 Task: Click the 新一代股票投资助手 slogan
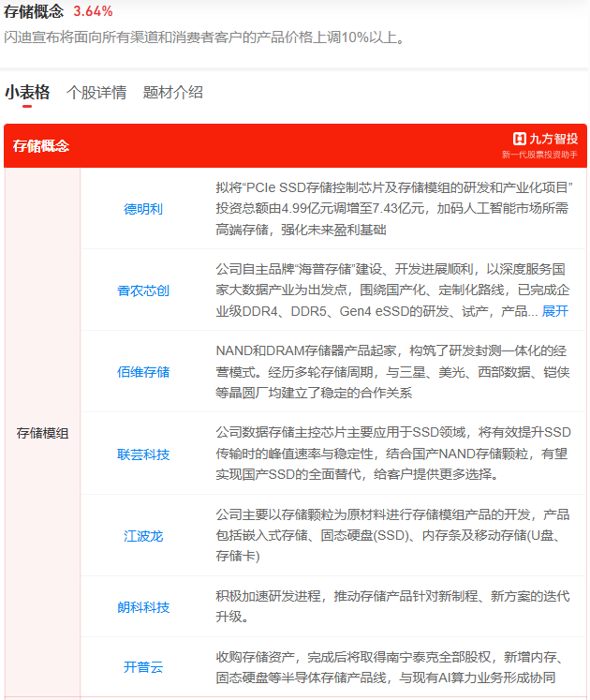[539, 155]
